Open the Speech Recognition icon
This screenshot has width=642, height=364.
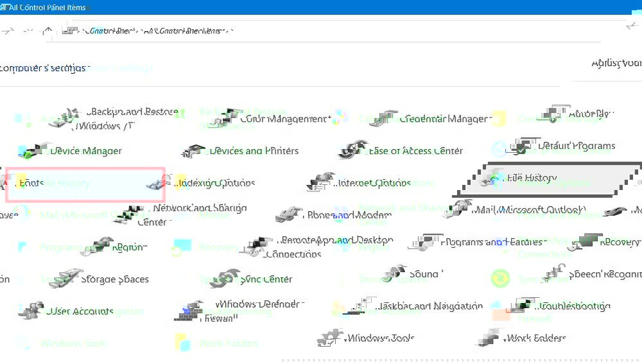554,273
